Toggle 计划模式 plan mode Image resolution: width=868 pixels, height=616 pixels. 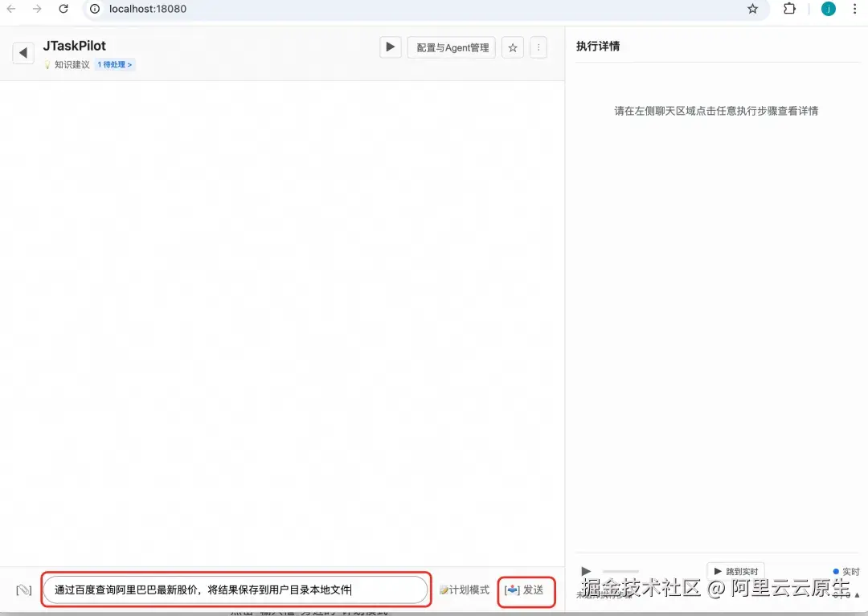(465, 590)
